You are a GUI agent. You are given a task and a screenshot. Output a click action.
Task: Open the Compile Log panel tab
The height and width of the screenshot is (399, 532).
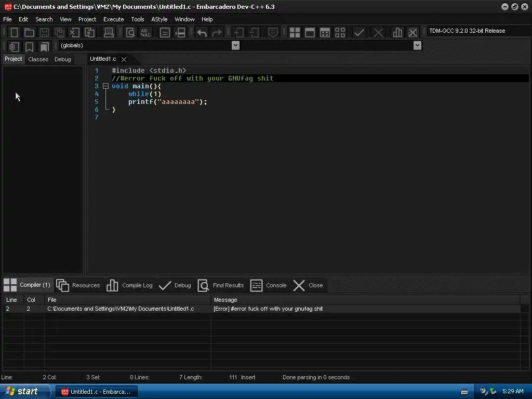(129, 285)
